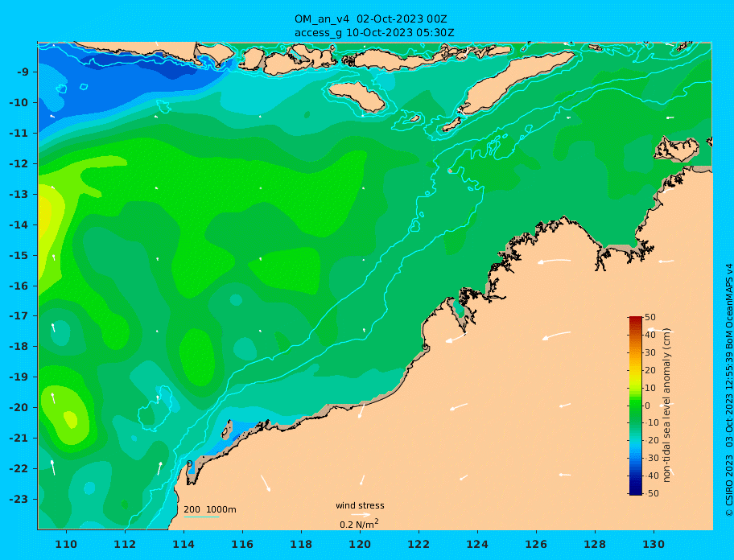Click colorbar tick label -50

(650, 493)
